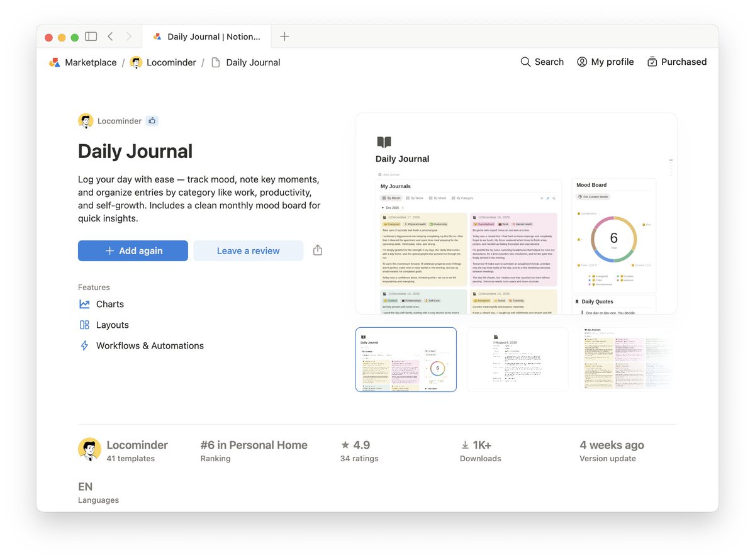Click Leave a review

[247, 250]
